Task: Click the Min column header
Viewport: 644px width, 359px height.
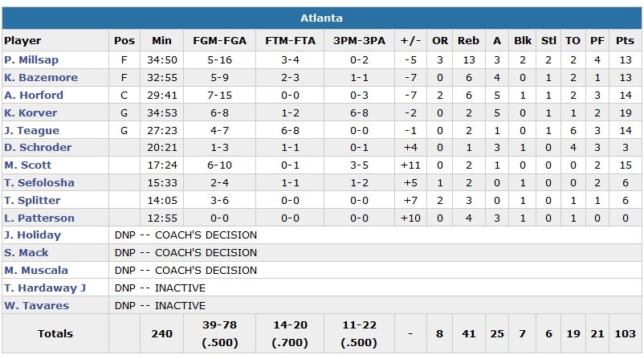Action: coord(161,41)
